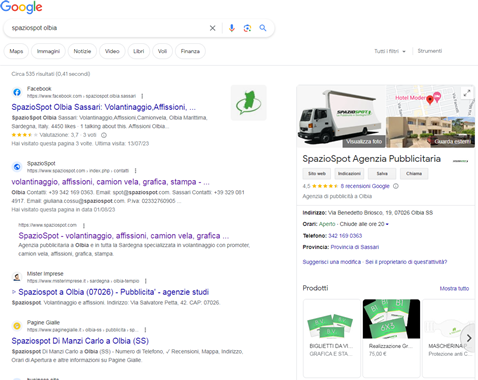Click the Indicazioni button

pos(349,174)
